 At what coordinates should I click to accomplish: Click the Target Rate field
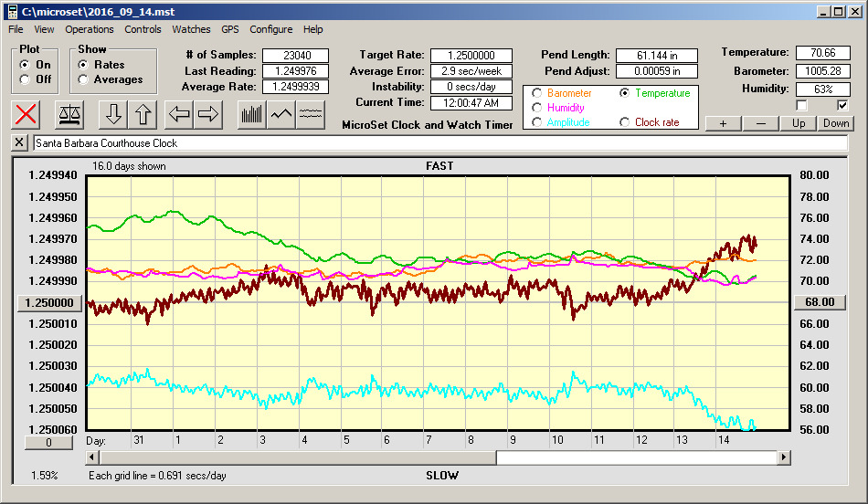[471, 56]
